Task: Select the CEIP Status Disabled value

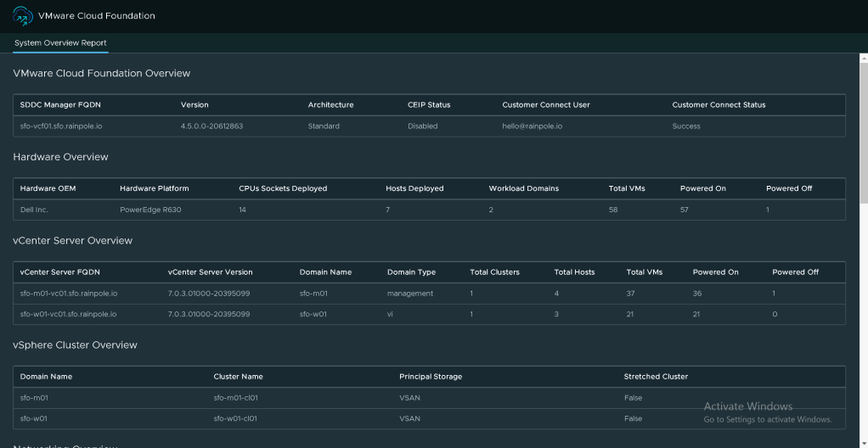Action: [422, 126]
